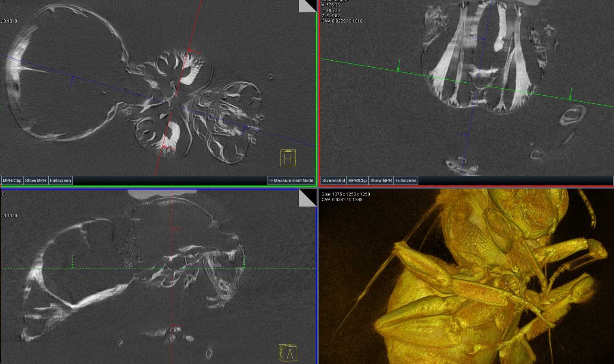Image resolution: width=614 pixels, height=364 pixels.
Task: Click the corner fold triangle in bottom-left view
Action: tap(308, 197)
